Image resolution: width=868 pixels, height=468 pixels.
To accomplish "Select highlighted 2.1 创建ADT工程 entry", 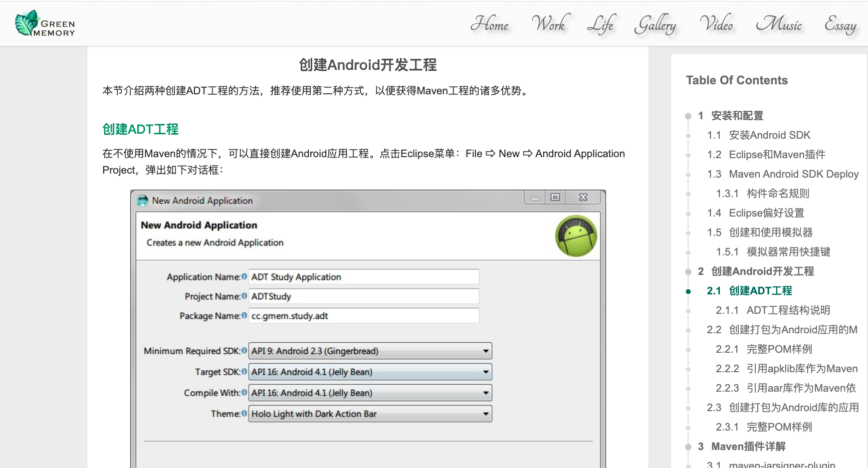I will 749,291.
